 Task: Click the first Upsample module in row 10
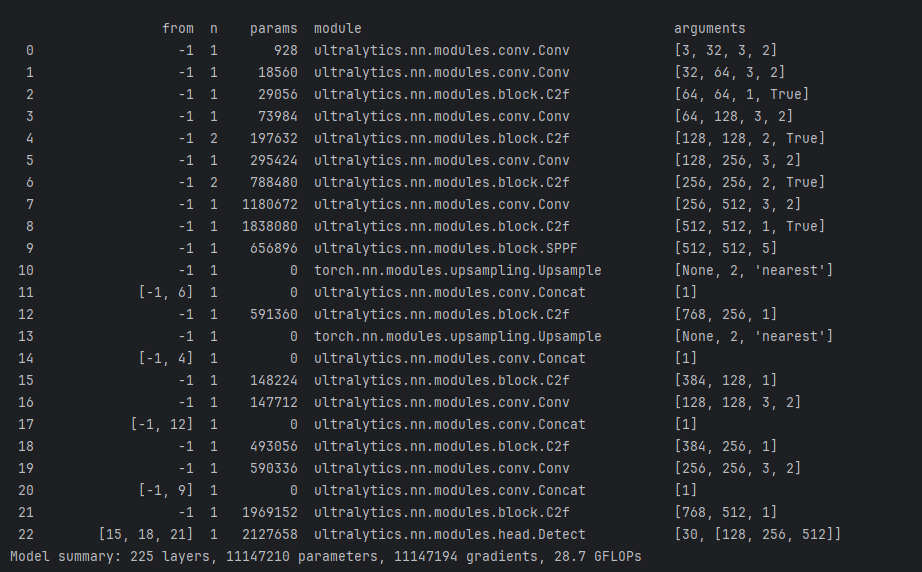pos(457,270)
